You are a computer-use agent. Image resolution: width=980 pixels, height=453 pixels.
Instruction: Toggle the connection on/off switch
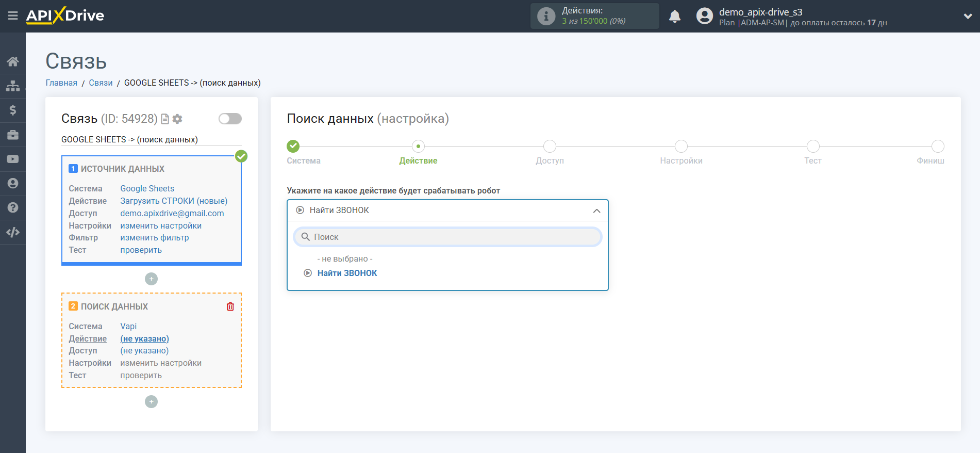(230, 119)
